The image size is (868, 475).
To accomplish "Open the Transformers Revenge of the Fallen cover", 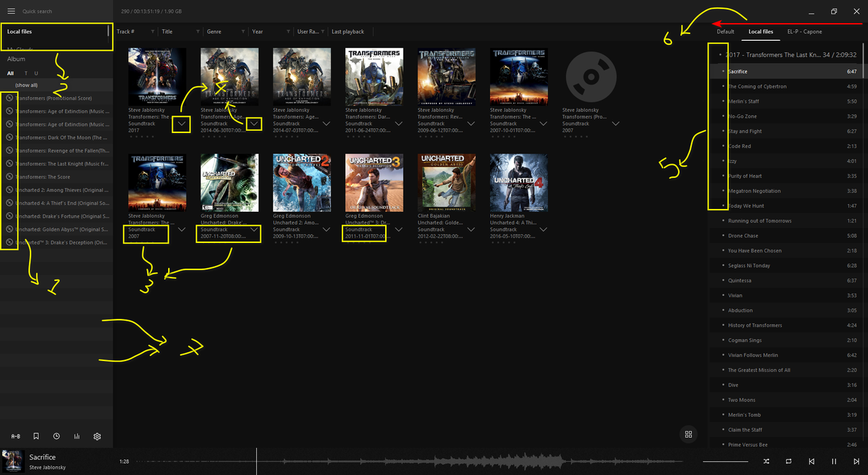I will [x=446, y=77].
